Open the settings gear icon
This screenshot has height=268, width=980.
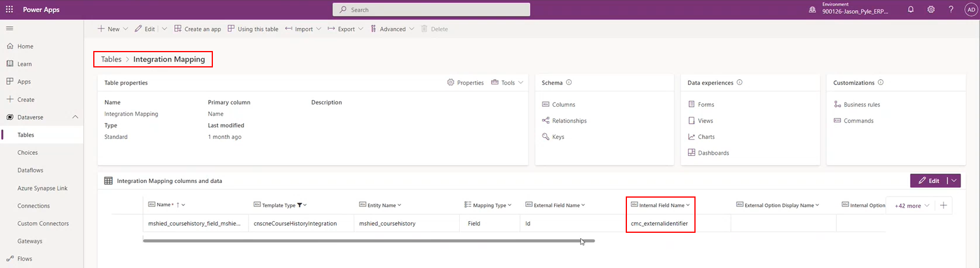click(931, 9)
